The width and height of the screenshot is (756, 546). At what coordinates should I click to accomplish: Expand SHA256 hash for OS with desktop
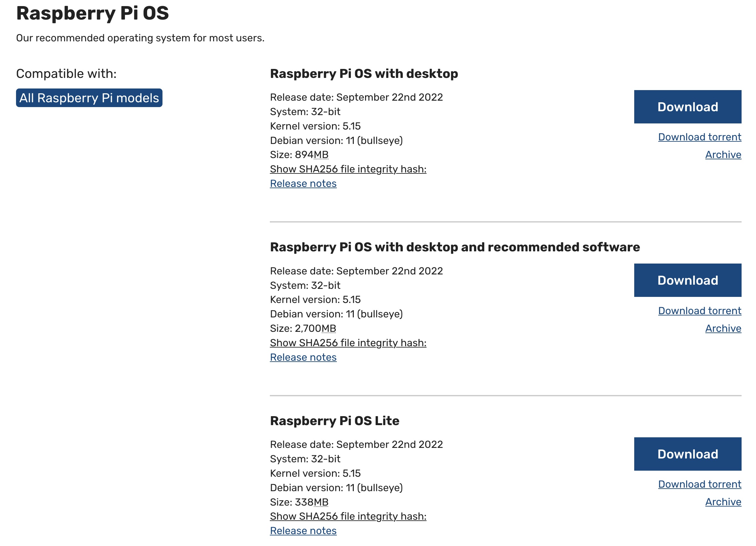[x=348, y=169]
